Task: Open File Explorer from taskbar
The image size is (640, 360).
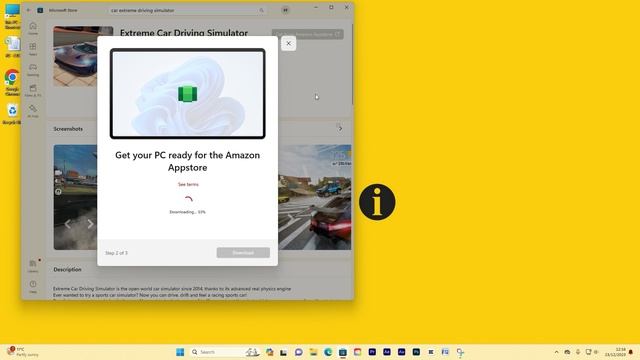Action: point(313,352)
